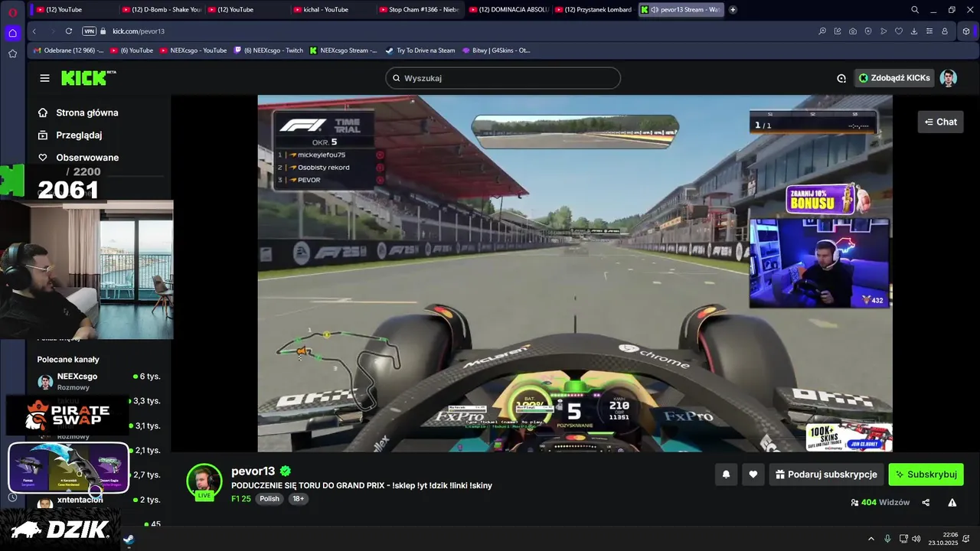Viewport: 980px width, 551px height.
Task: Click the snapshot camera icon in address bar
Action: [853, 31]
